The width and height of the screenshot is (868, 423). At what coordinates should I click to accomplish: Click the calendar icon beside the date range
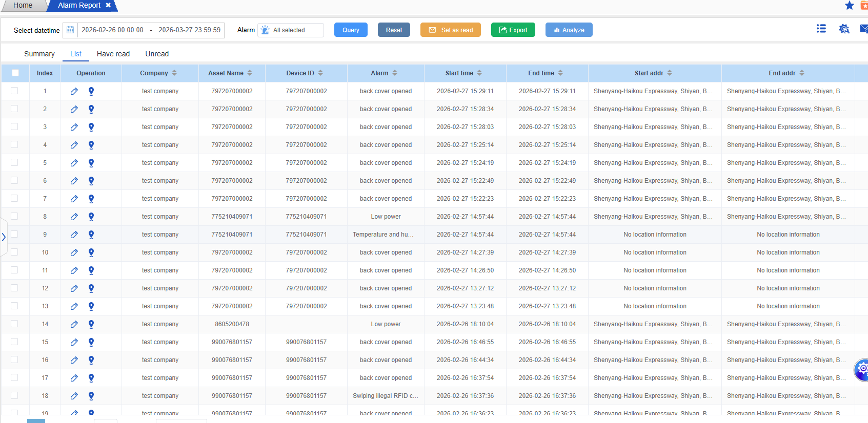70,30
